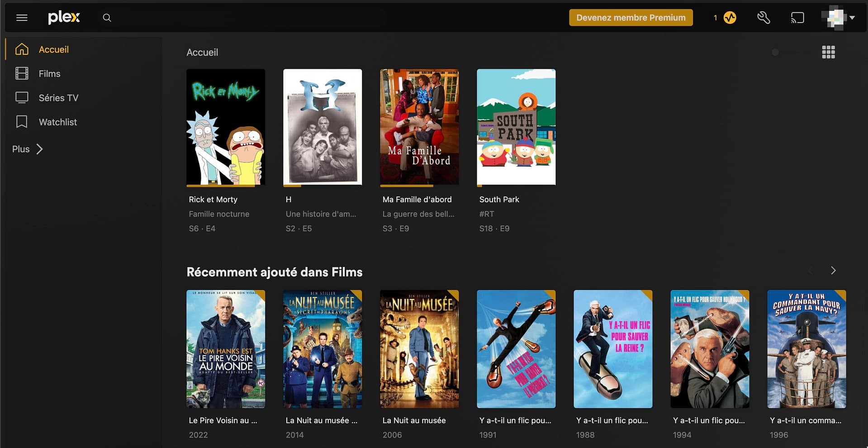This screenshot has width=868, height=448.
Task: Click the Devenez membre Premium button
Action: coord(631,18)
